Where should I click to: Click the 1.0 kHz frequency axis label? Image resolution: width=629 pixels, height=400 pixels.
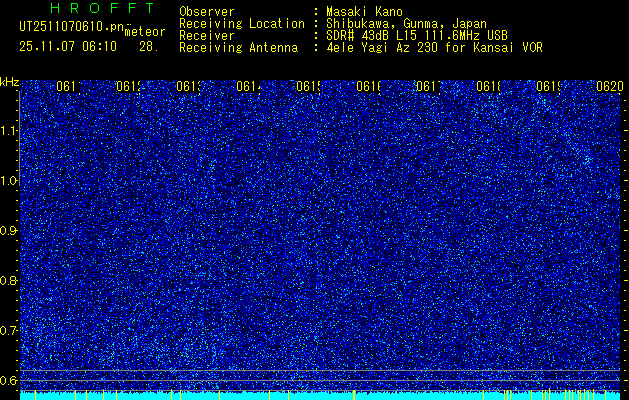tap(10, 181)
